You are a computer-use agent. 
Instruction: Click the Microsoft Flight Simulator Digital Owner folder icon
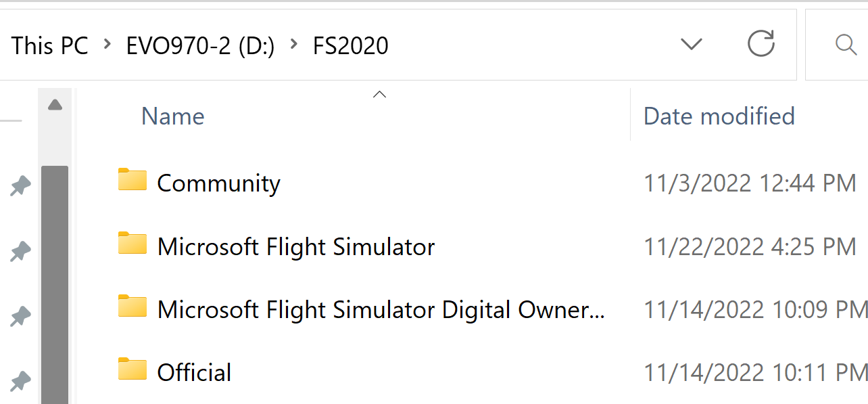(x=132, y=308)
